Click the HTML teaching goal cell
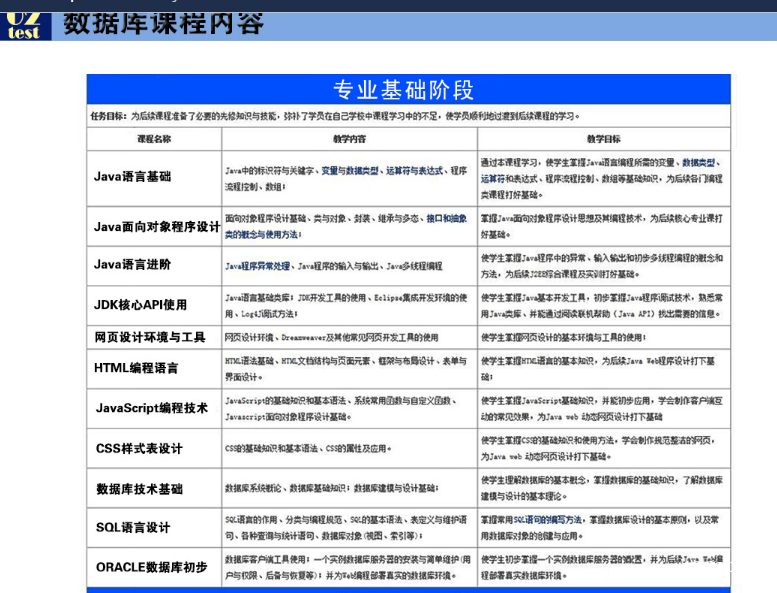The width and height of the screenshot is (777, 593). (x=604, y=369)
